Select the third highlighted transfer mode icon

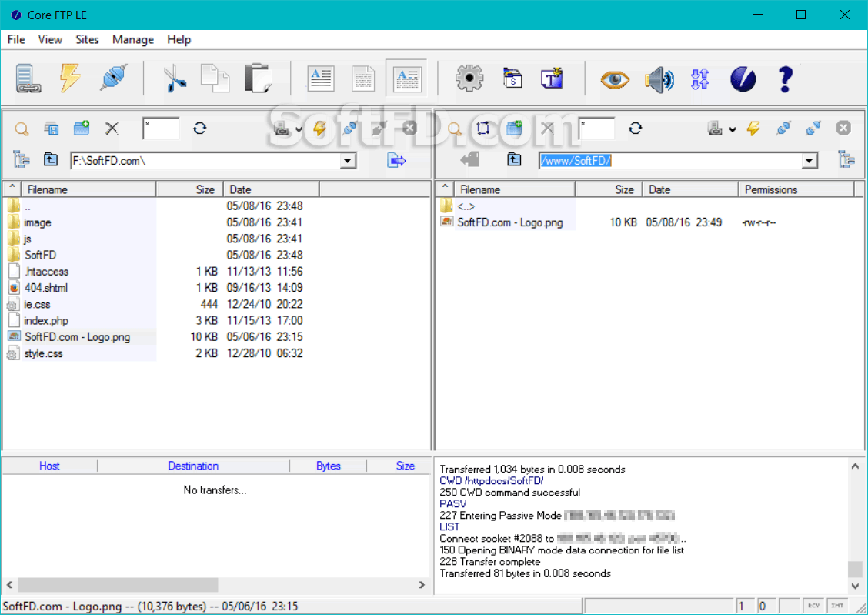(406, 79)
